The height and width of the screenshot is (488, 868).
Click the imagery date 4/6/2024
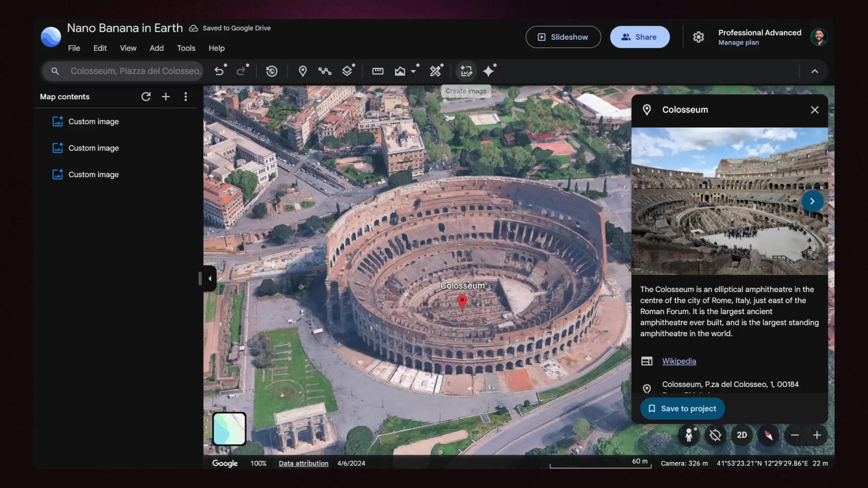coord(351,463)
